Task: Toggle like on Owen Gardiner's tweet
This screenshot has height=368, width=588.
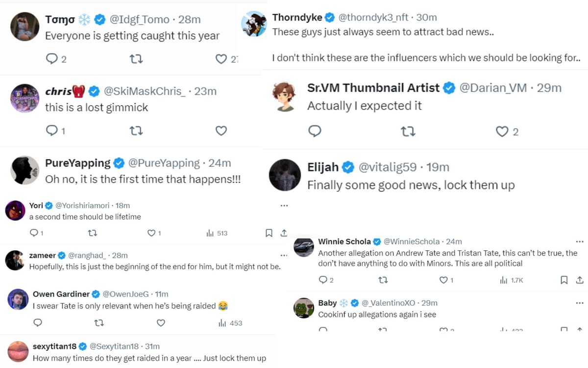Action: pyautogui.click(x=160, y=323)
